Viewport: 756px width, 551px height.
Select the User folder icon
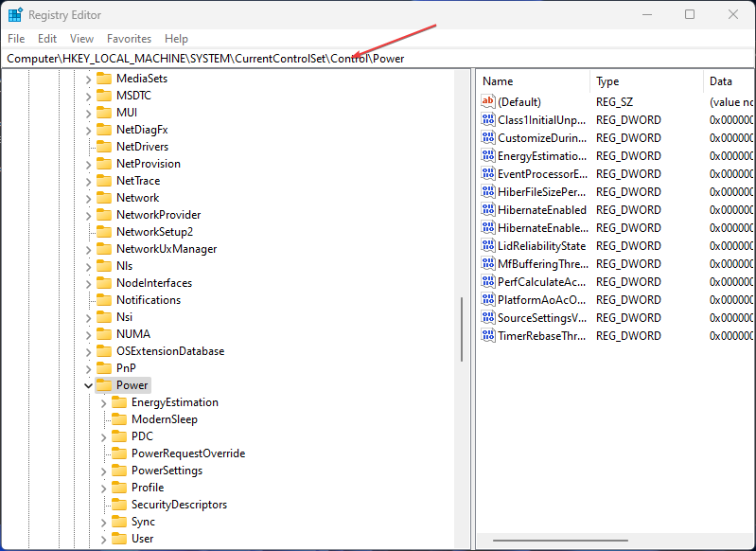tap(119, 539)
